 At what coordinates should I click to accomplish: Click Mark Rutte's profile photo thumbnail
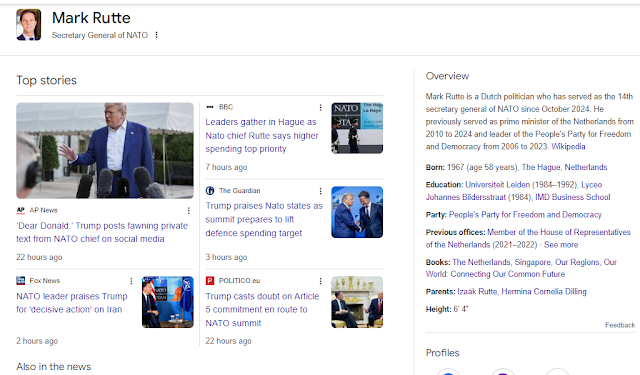tap(29, 25)
